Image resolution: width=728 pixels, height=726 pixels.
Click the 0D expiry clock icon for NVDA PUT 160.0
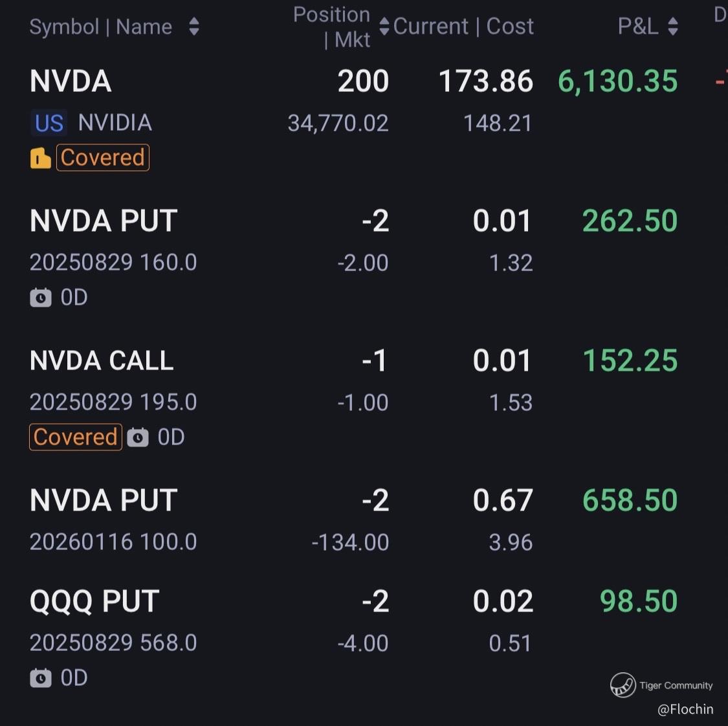click(x=41, y=298)
